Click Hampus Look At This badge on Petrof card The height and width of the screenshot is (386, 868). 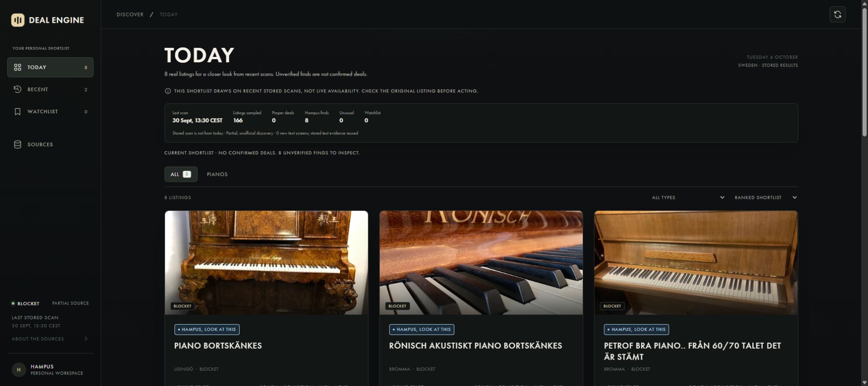point(637,329)
